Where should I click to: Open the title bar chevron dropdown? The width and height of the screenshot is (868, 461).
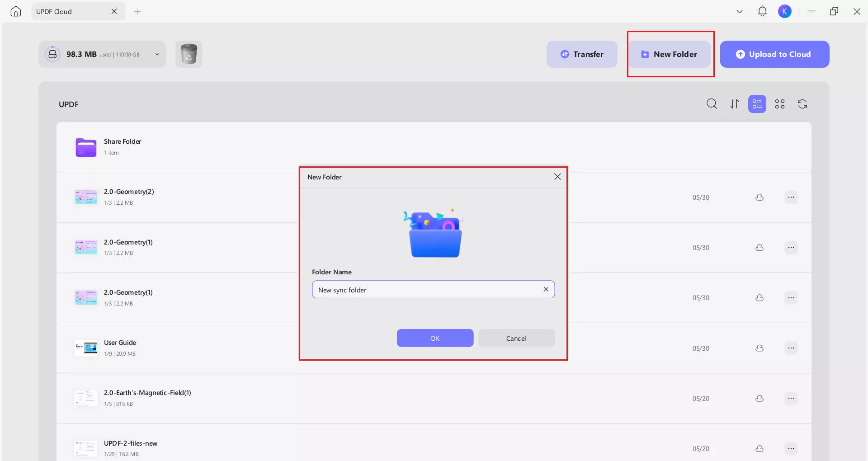(x=740, y=11)
